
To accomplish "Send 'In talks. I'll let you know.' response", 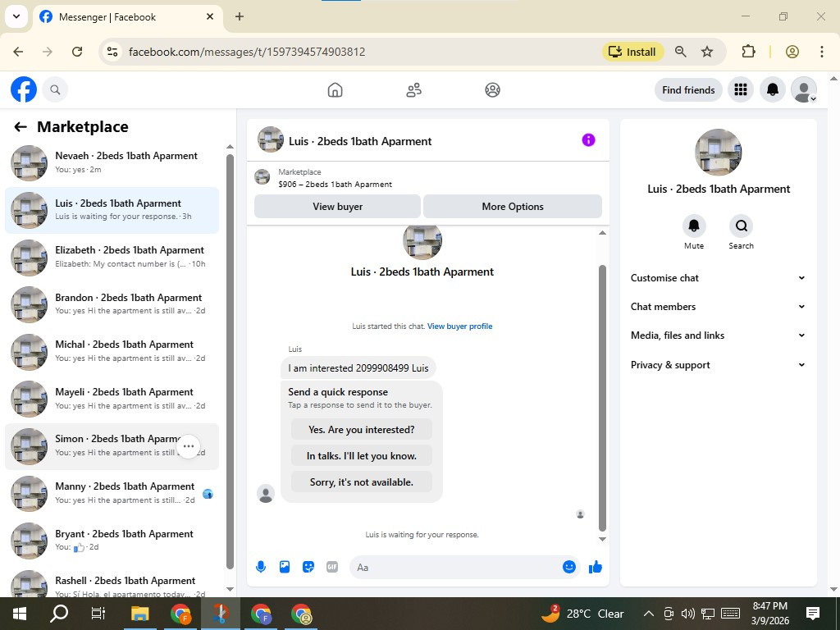I will tap(362, 456).
